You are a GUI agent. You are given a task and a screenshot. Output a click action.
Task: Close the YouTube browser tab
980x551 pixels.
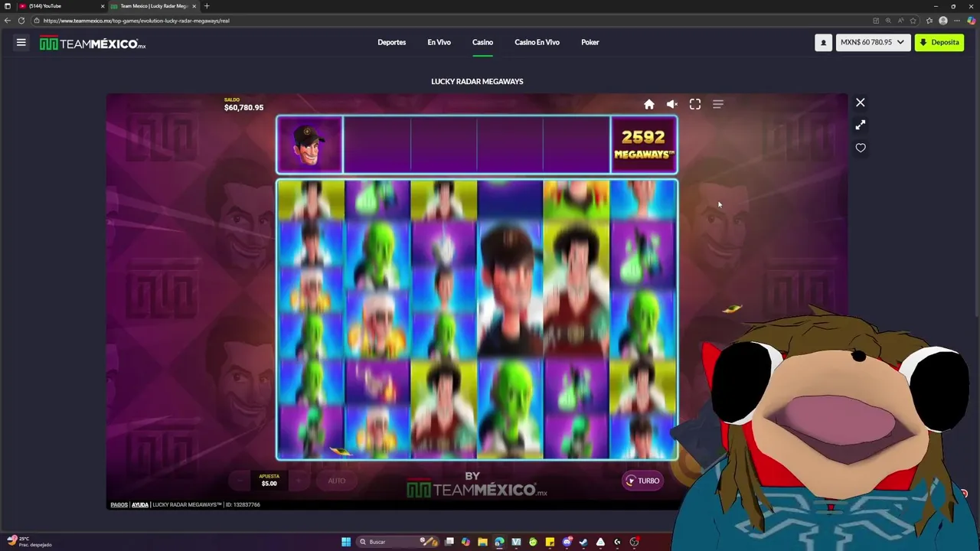pyautogui.click(x=103, y=6)
